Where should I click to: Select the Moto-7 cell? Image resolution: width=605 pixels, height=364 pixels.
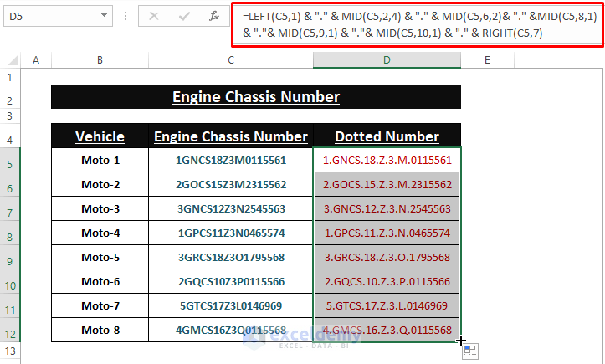[x=100, y=306]
